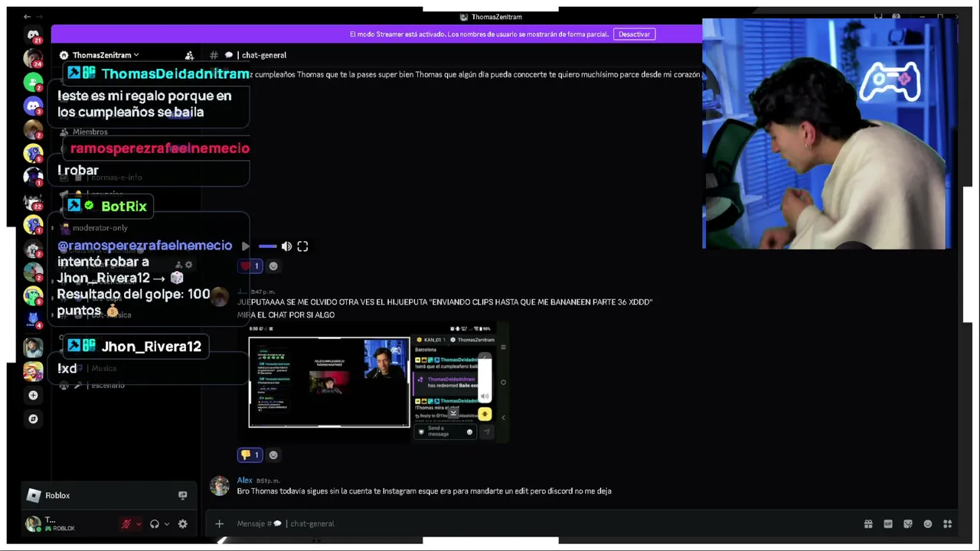Open the attached screenshot thumbnail in chat
The width and height of the screenshot is (980, 551).
(x=379, y=383)
